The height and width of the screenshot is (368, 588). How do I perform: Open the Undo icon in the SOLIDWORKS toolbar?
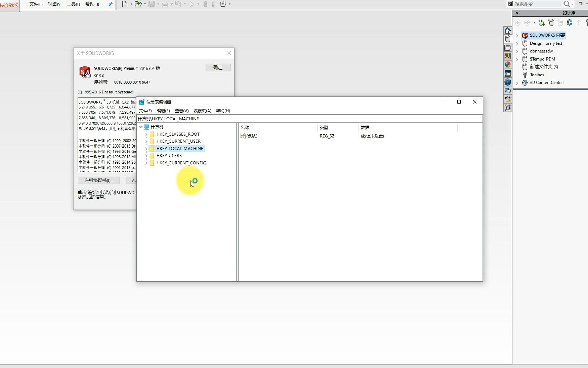coord(178,4)
